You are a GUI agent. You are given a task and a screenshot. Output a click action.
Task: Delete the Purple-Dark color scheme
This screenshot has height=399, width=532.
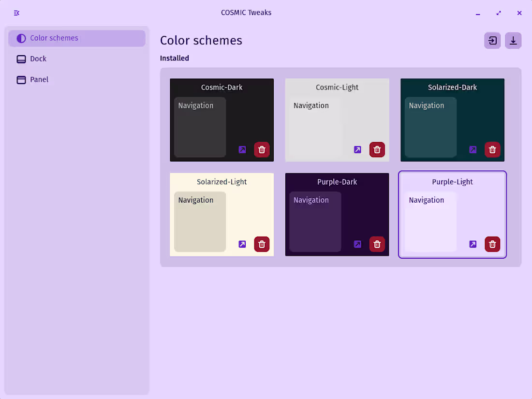click(377, 244)
